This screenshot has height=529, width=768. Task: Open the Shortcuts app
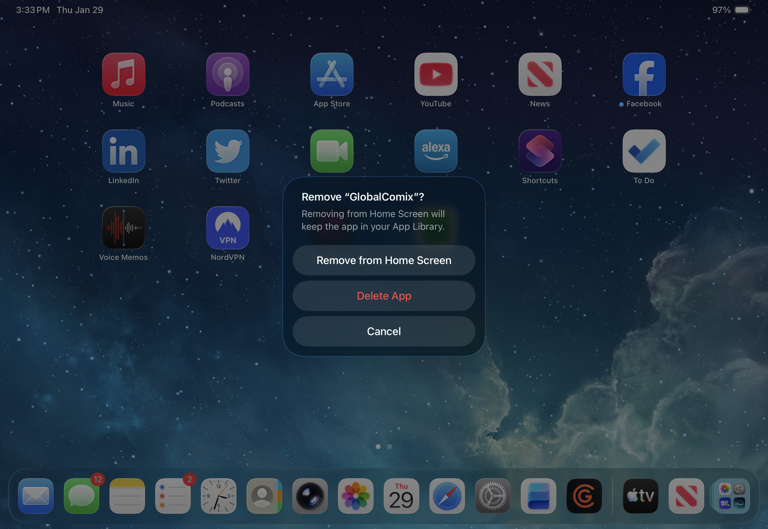540,151
